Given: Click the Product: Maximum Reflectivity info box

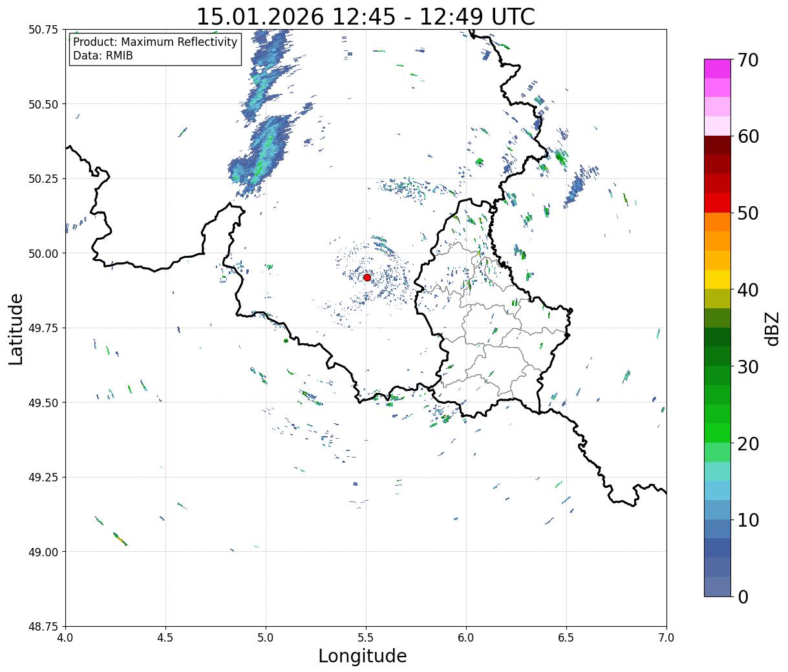Looking at the screenshot, I should tap(155, 49).
